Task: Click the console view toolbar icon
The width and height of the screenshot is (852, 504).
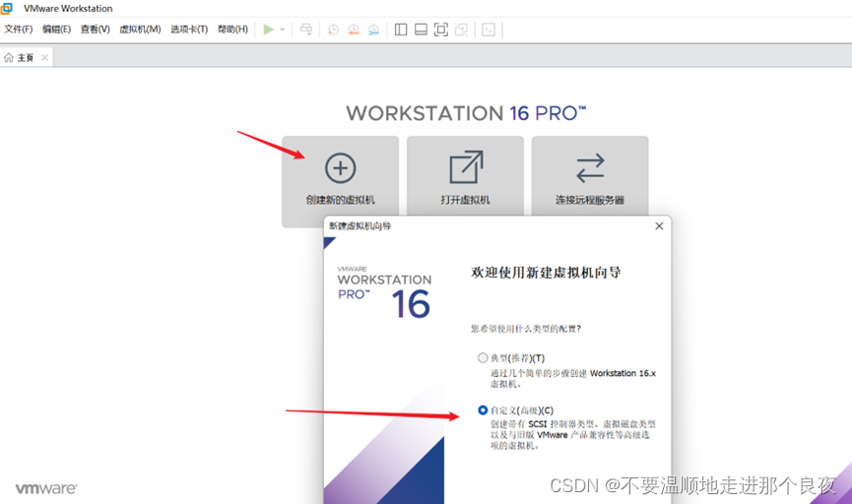Action: point(489,30)
